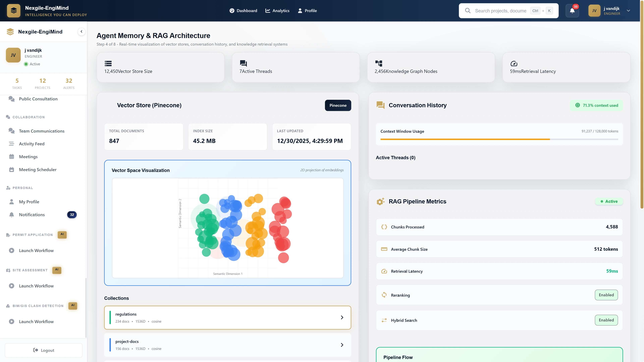This screenshot has height=362, width=644.
Task: Disable Hybrid Search
Action: pos(606,320)
